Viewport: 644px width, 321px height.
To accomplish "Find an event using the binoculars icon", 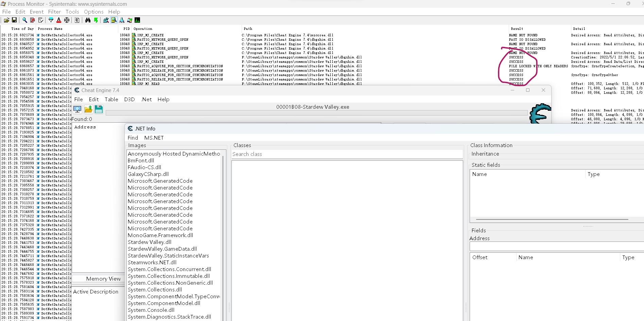I will pos(88,20).
